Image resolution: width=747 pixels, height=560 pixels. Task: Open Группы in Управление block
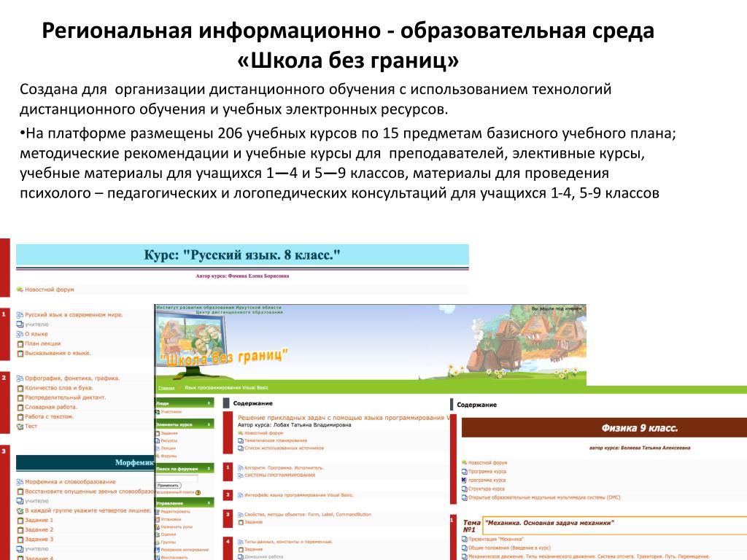169,542
